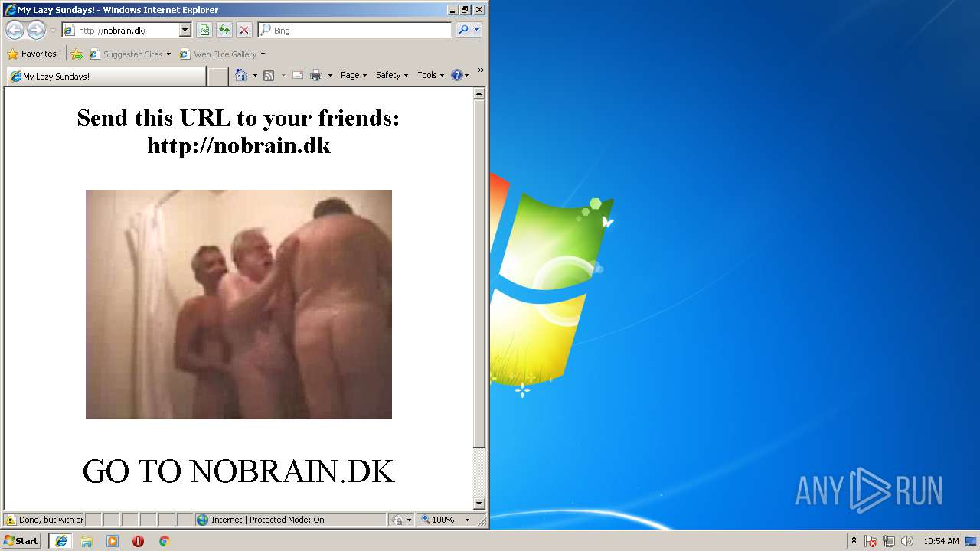Select the My Lazy Sundays! tab
The image size is (980, 551).
pyautogui.click(x=106, y=77)
